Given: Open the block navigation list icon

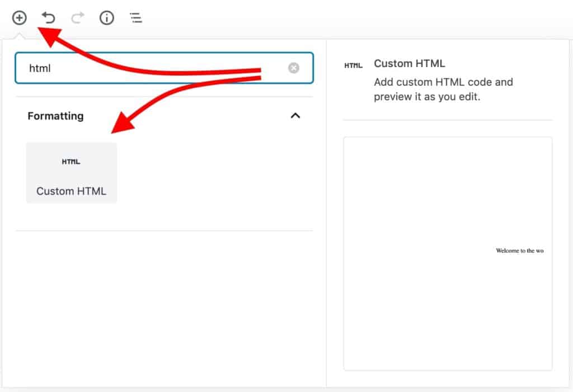Looking at the screenshot, I should (136, 17).
